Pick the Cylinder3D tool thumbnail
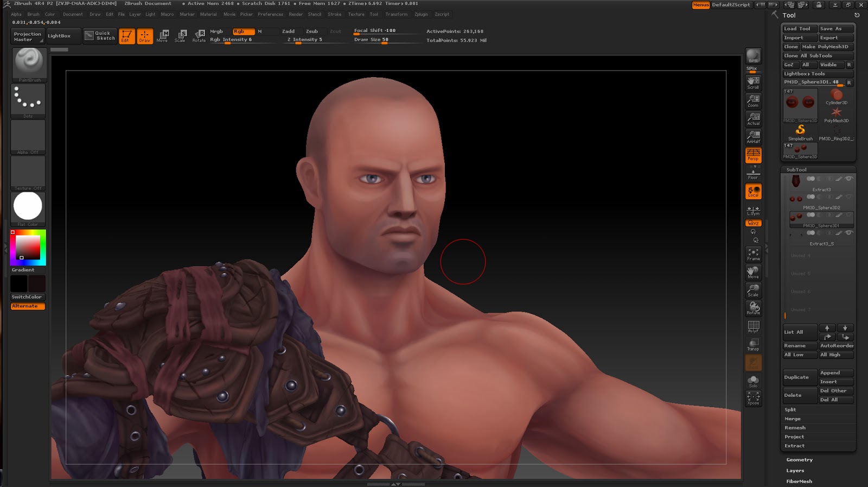Viewport: 868px width, 487px height. point(836,97)
